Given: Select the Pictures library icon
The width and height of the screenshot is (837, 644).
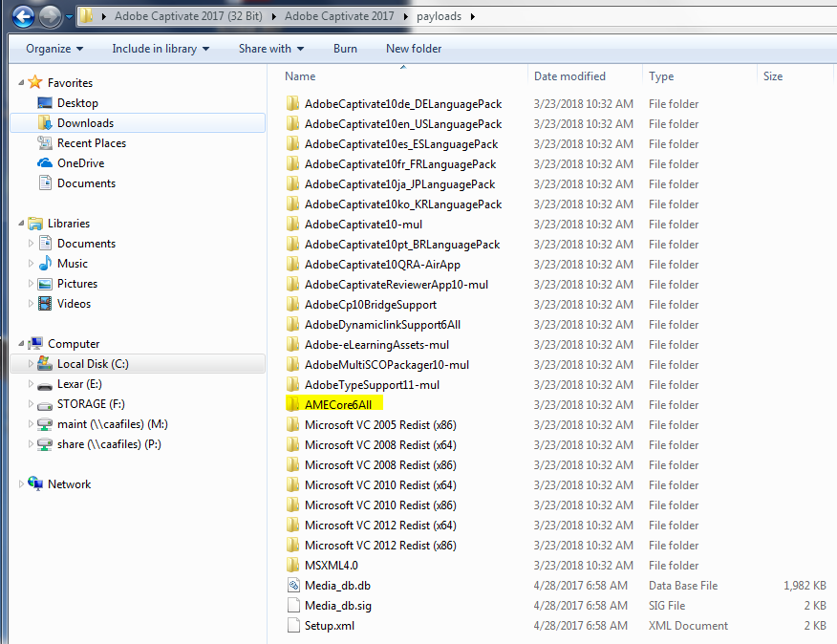Looking at the screenshot, I should coord(45,284).
